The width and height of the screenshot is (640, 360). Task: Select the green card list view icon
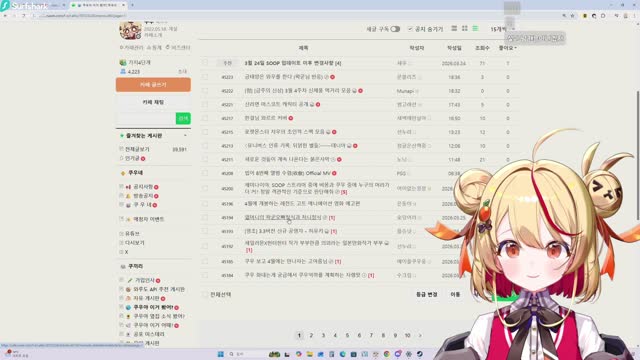coord(475,29)
